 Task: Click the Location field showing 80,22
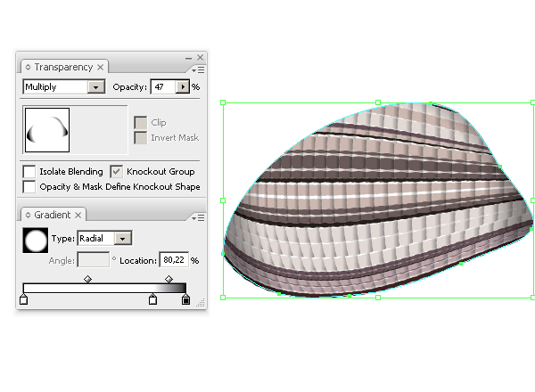(174, 260)
